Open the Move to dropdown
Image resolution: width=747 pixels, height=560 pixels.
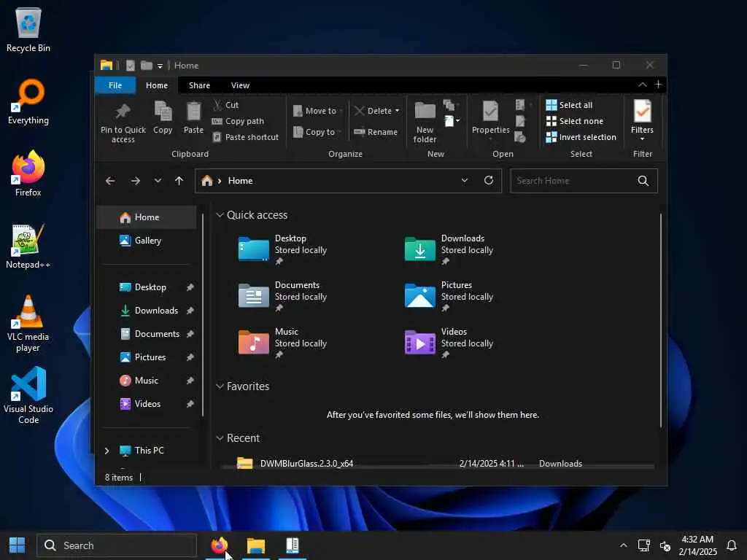[x=318, y=111]
